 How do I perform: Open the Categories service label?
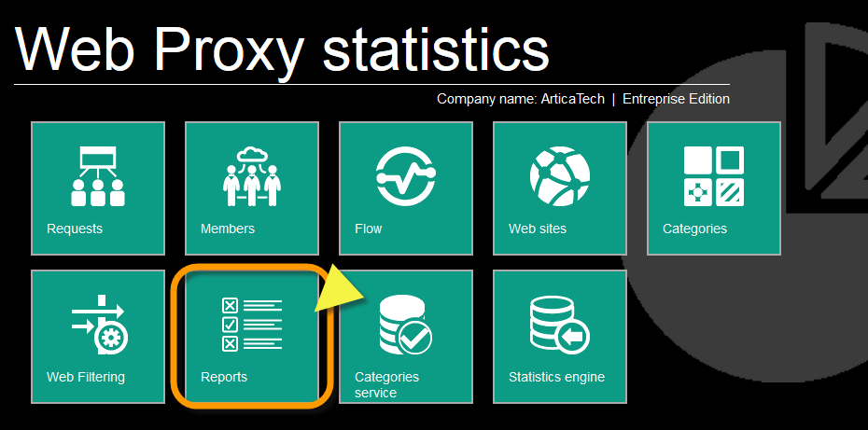tap(387, 384)
